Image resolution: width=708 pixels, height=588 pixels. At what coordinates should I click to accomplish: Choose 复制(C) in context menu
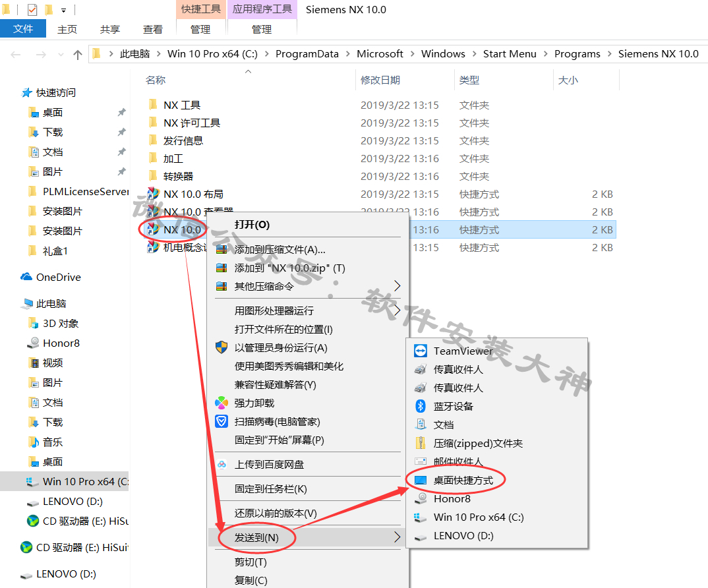(307, 580)
